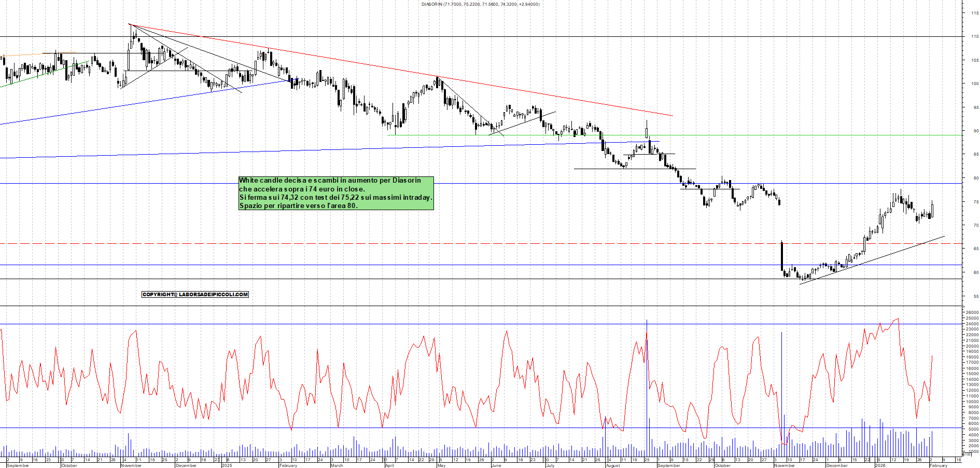The width and height of the screenshot is (980, 468).
Task: Click the 2025 year marker on time axis
Action: click(x=227, y=465)
